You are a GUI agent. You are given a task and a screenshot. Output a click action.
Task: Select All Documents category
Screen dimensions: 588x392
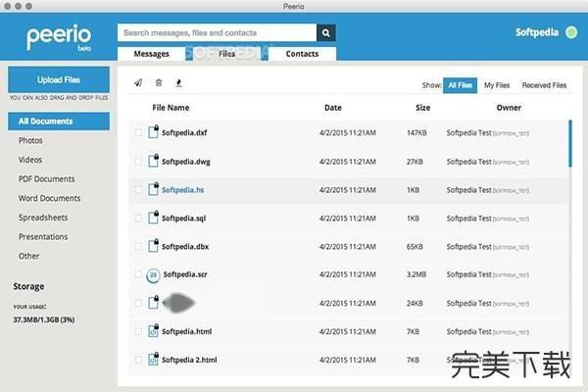point(59,122)
